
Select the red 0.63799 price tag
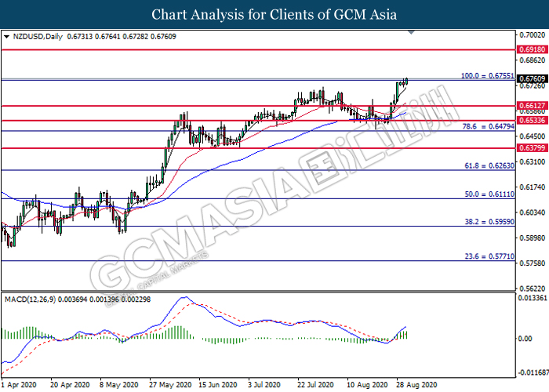pyautogui.click(x=531, y=148)
